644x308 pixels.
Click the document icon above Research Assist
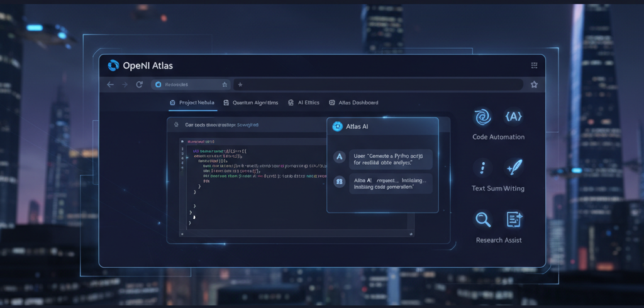click(514, 219)
